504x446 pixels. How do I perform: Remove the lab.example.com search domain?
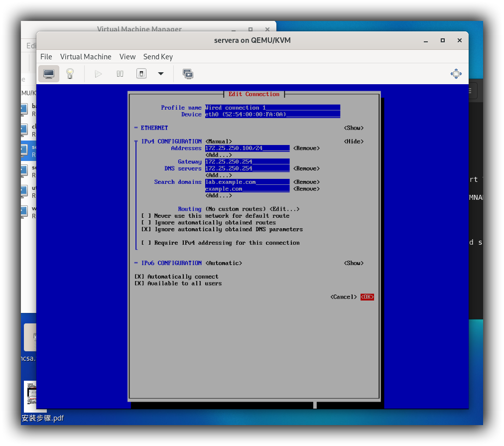[x=306, y=182]
